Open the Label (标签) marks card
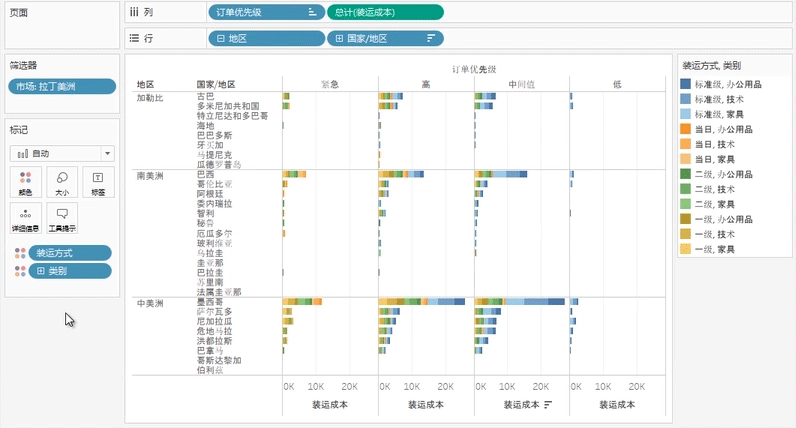 tap(98, 181)
